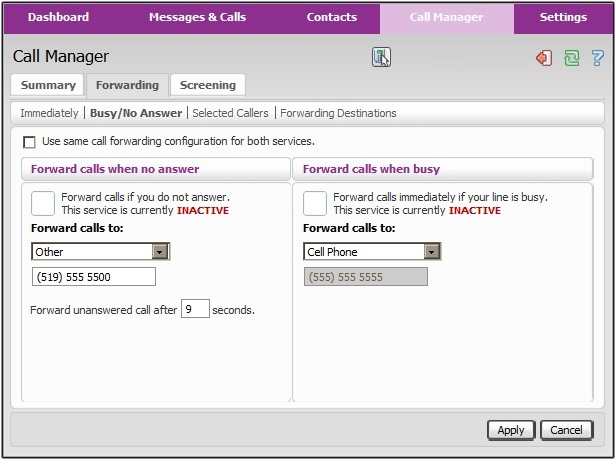Click the Immediately forwarding link
Screen dimensions: 615x459
pos(49,113)
